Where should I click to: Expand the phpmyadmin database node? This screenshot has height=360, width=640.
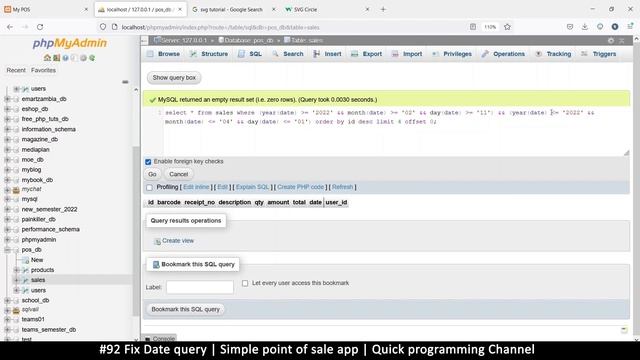pos(7,240)
